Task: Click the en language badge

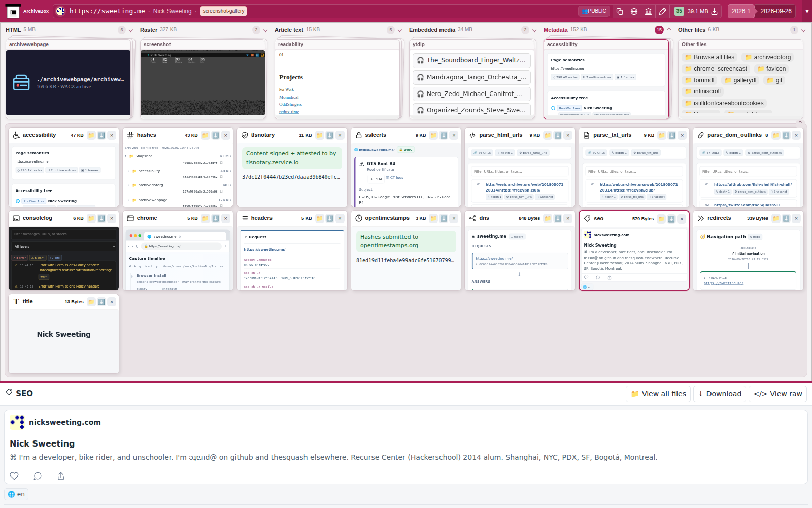Action: click(x=17, y=494)
